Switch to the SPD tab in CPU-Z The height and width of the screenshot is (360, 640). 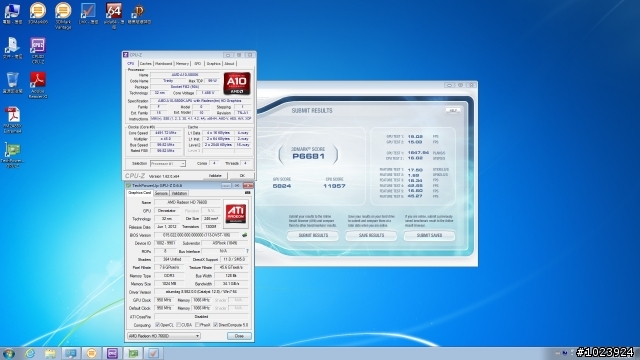[198, 64]
